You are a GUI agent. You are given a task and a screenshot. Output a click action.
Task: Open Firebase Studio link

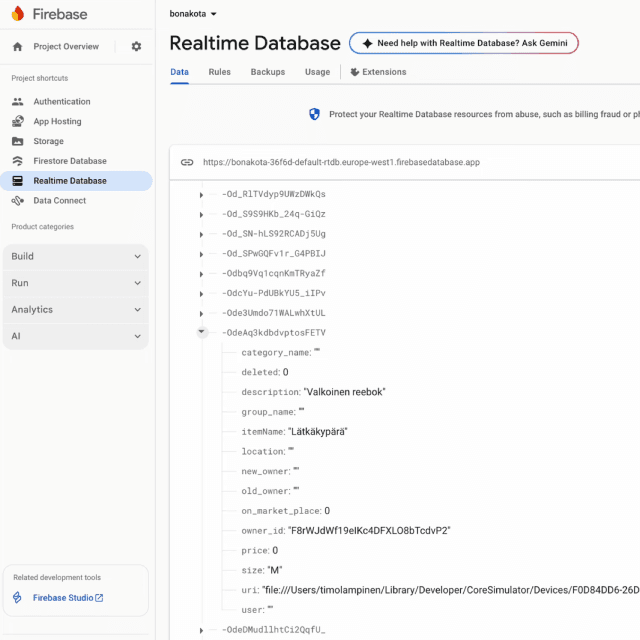tap(68, 598)
